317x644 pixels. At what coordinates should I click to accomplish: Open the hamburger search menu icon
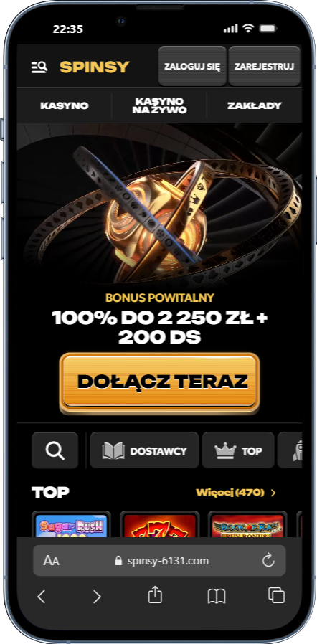click(x=39, y=67)
